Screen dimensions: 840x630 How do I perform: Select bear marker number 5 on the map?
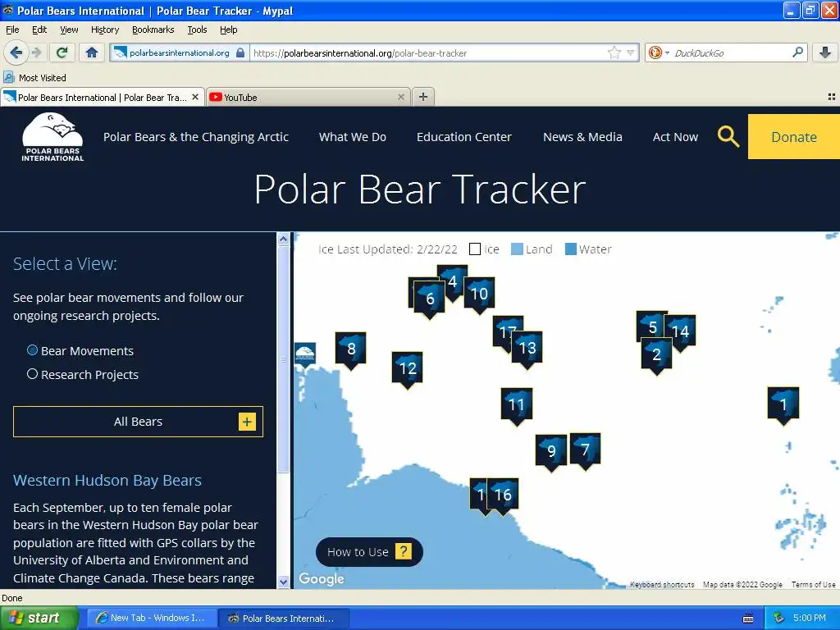pyautogui.click(x=651, y=325)
